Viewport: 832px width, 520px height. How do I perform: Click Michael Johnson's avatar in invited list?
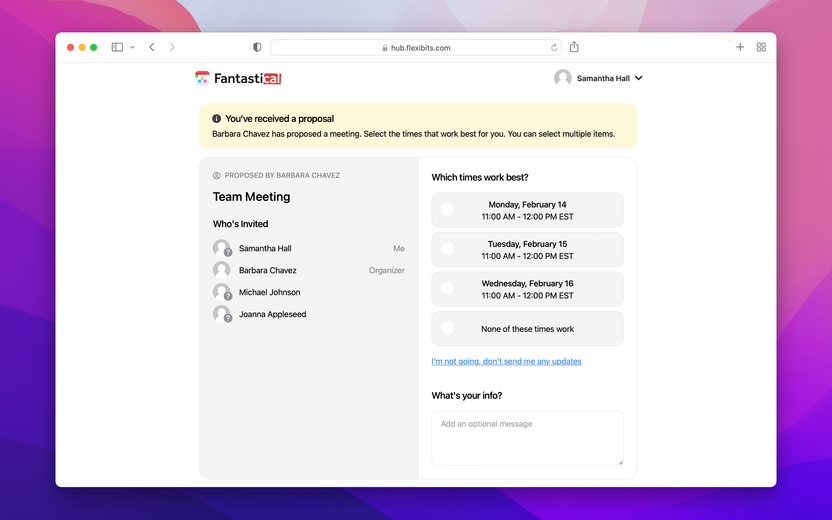(222, 292)
